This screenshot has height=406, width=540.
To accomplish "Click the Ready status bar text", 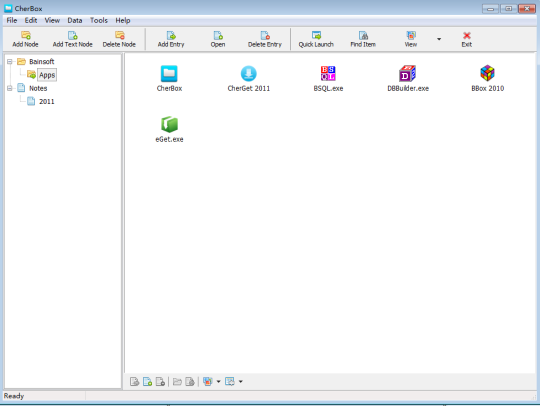I will (x=14, y=396).
